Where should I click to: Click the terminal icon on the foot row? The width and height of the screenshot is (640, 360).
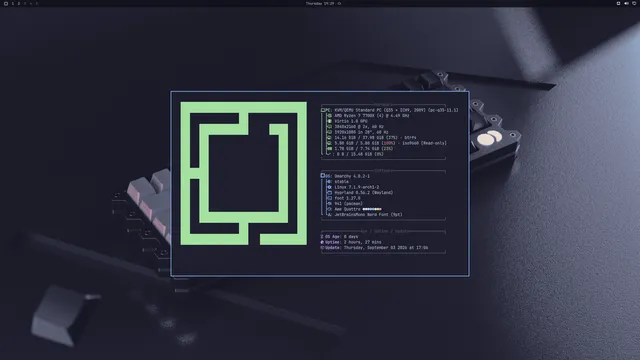click(x=329, y=198)
